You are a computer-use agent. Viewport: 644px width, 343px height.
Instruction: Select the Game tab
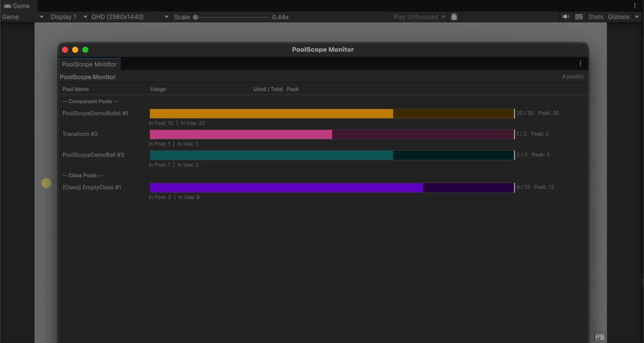coord(17,6)
